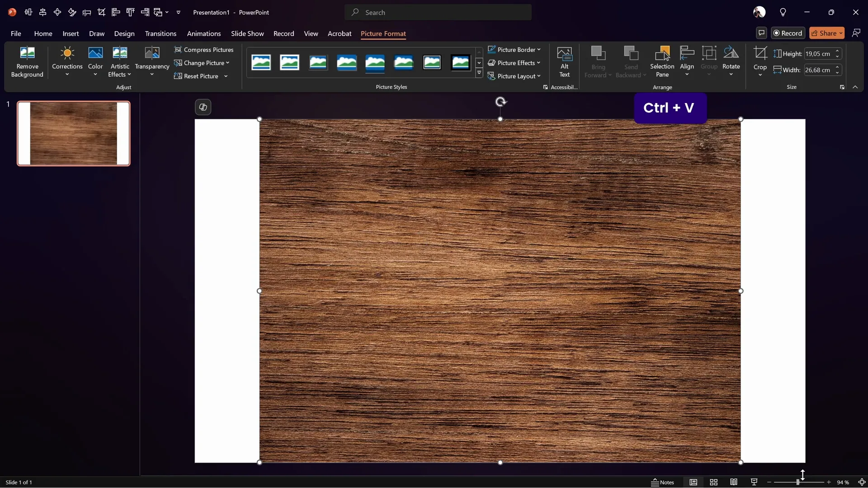This screenshot has width=868, height=488.
Task: Open the Comments pane icon
Action: (x=761, y=33)
